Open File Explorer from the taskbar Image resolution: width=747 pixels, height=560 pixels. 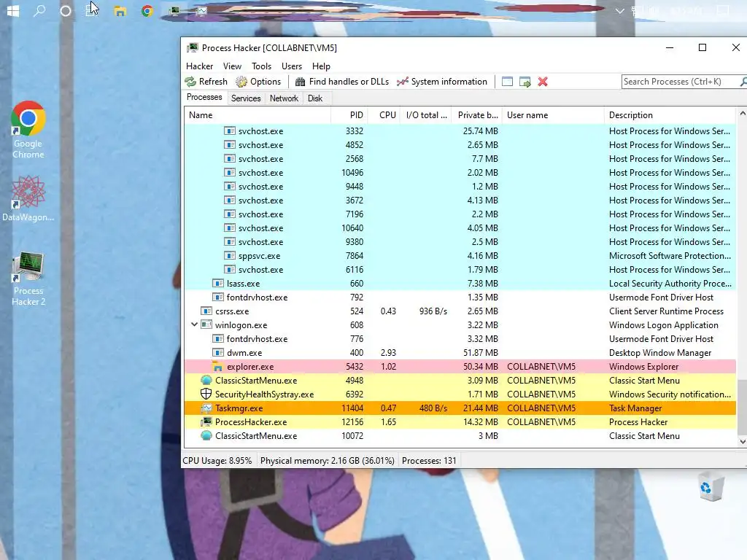tap(120, 11)
